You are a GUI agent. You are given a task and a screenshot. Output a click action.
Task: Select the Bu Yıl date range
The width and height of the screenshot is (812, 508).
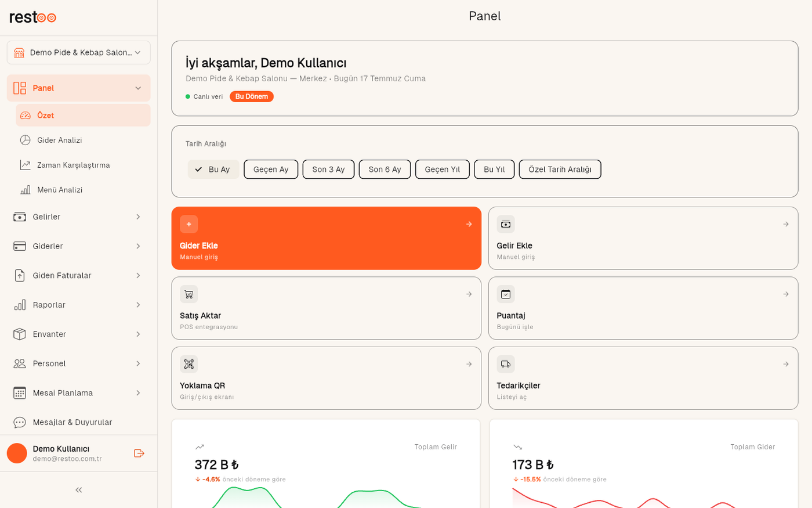(x=494, y=170)
